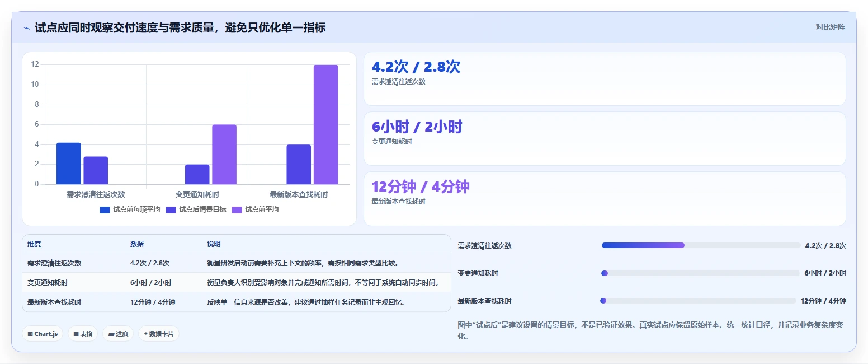This screenshot has height=364, width=868.
Task: Click the 12 tick on the y-axis
Action: (x=35, y=64)
